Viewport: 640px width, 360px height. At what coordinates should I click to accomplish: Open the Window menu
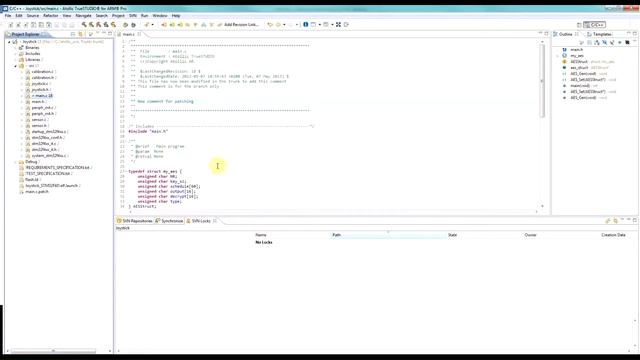click(x=160, y=16)
